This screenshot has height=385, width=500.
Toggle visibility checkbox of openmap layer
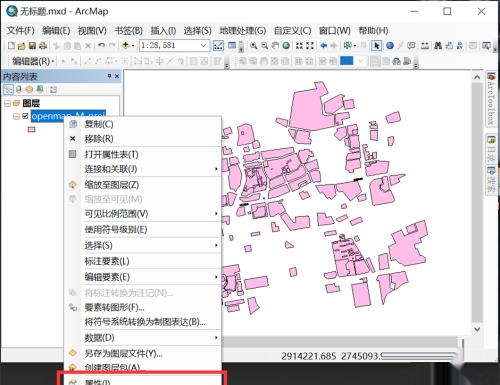point(25,116)
